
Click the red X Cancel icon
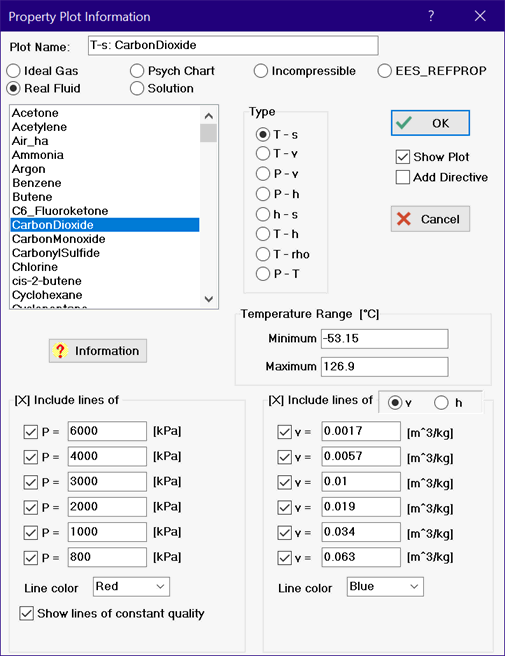(x=404, y=219)
